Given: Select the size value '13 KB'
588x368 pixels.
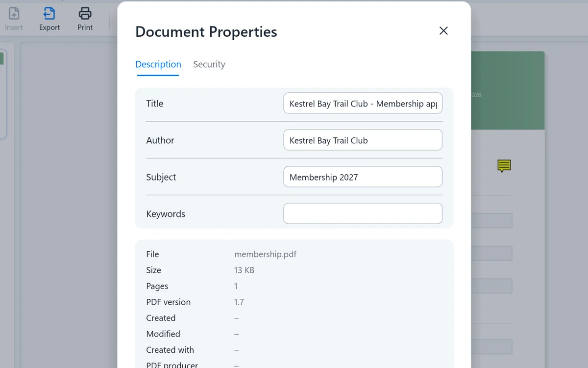Looking at the screenshot, I should point(244,270).
